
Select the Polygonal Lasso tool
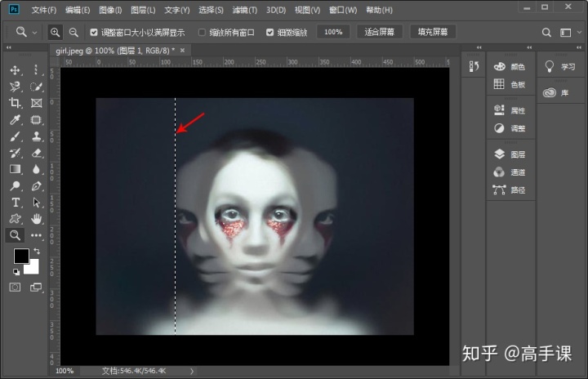(x=15, y=87)
